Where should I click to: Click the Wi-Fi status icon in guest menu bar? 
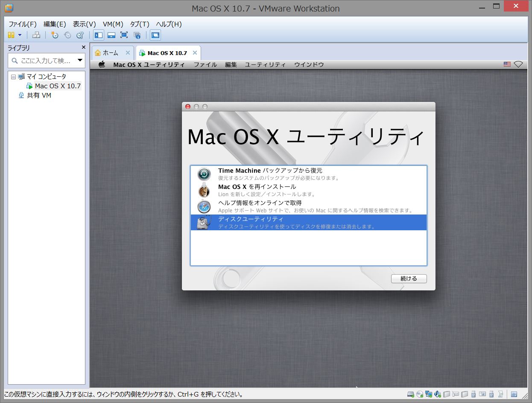[518, 64]
